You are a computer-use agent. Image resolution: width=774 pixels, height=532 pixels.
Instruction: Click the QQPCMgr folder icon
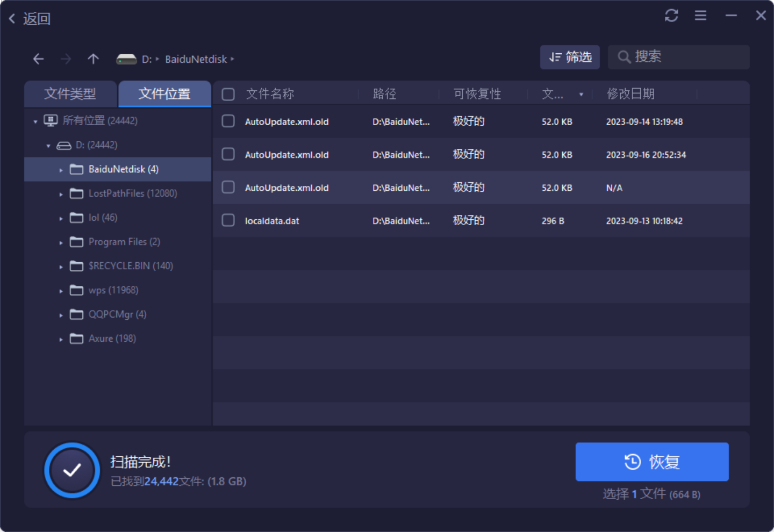77,314
